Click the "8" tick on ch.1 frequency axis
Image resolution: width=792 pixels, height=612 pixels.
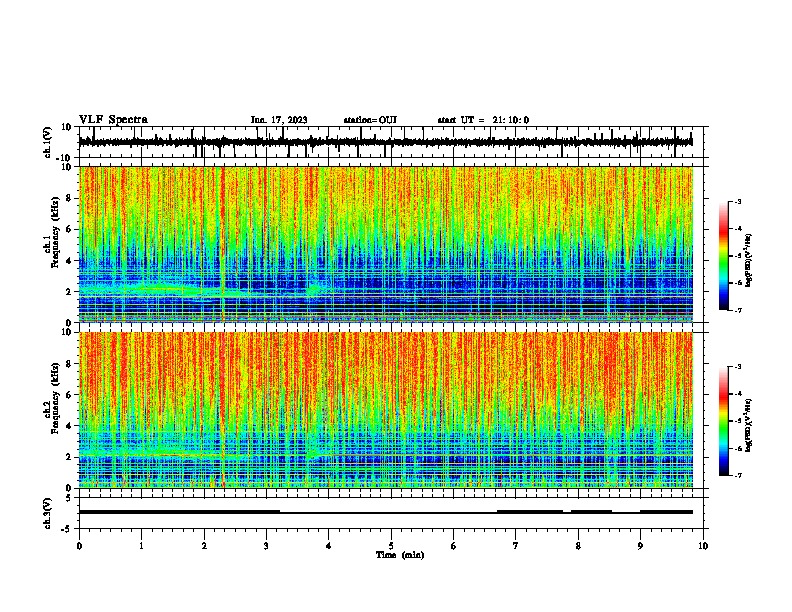coord(69,198)
